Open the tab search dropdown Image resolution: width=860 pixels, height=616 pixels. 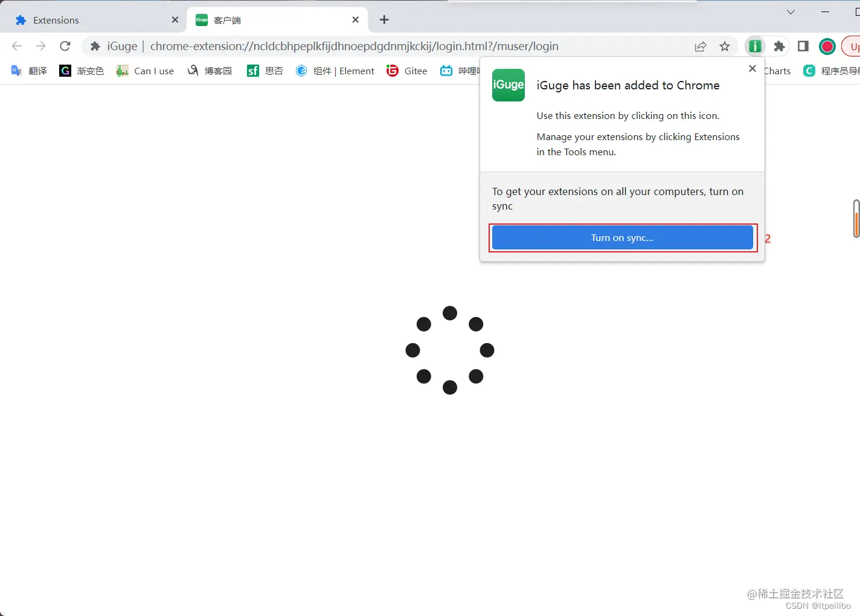pos(791,12)
